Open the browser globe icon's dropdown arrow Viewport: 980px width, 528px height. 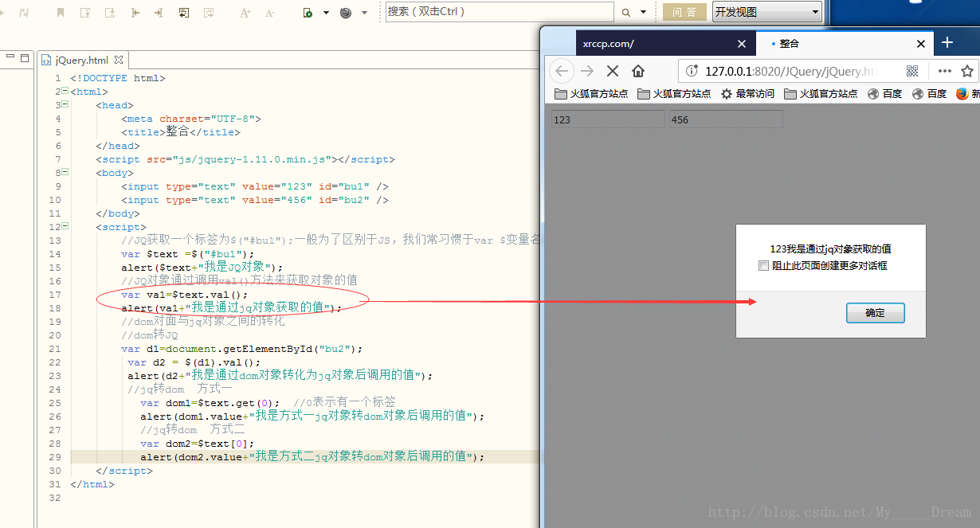[x=364, y=13]
